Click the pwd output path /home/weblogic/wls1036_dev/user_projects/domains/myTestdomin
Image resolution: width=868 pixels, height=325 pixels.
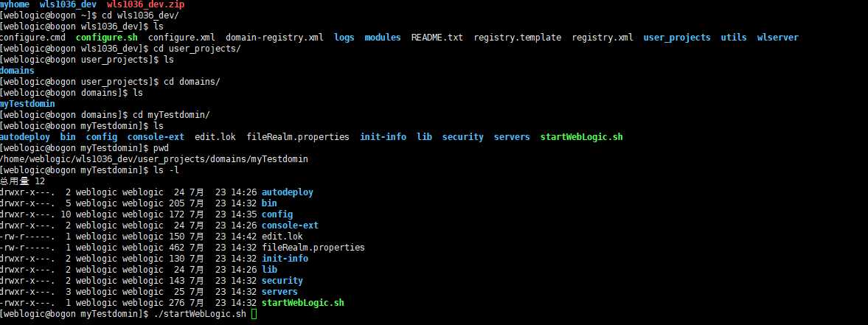[154, 159]
